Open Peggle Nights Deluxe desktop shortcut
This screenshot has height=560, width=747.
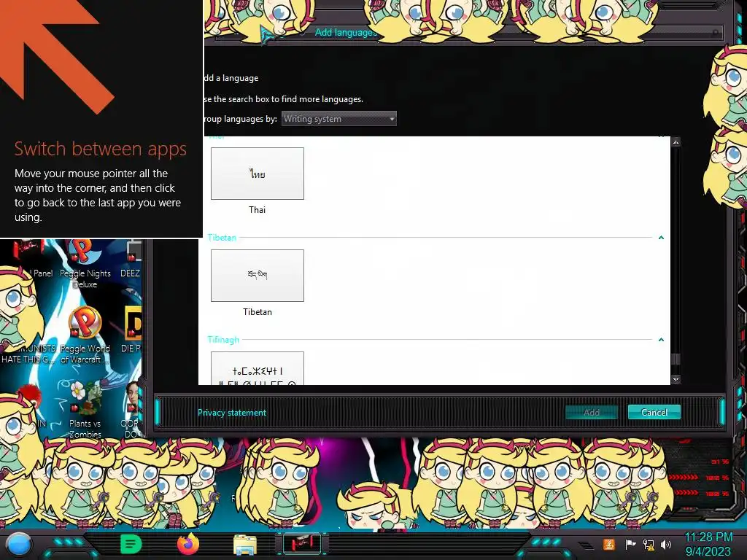pyautogui.click(x=85, y=265)
